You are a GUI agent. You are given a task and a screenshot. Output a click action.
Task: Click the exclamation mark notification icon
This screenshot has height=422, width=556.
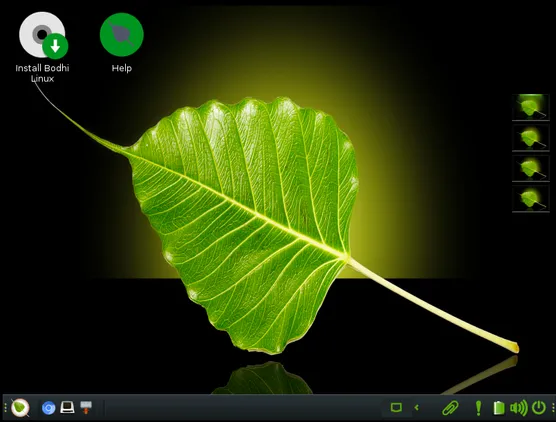[478, 408]
